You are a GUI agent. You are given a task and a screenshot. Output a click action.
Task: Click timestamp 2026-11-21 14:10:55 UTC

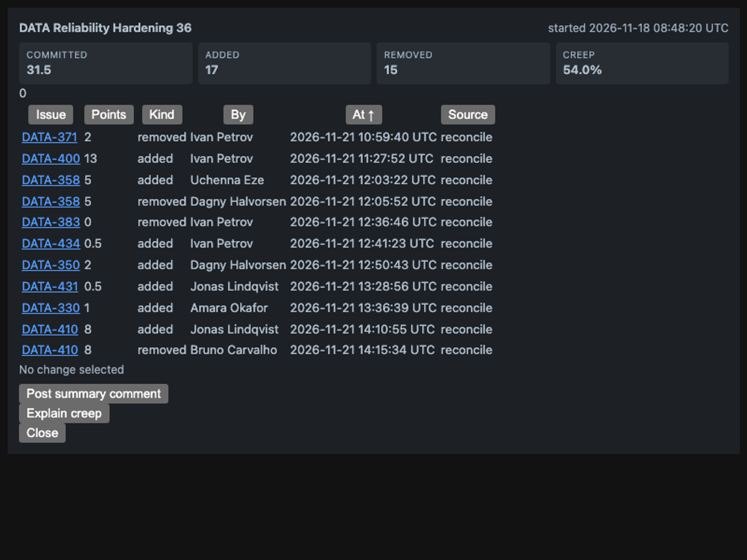click(x=364, y=329)
